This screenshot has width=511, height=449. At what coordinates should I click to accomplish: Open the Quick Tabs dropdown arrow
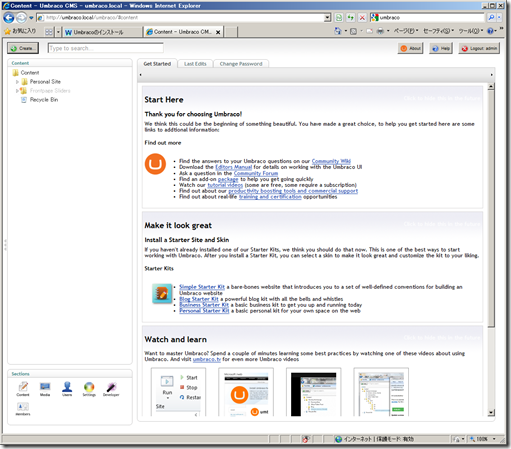[58, 32]
